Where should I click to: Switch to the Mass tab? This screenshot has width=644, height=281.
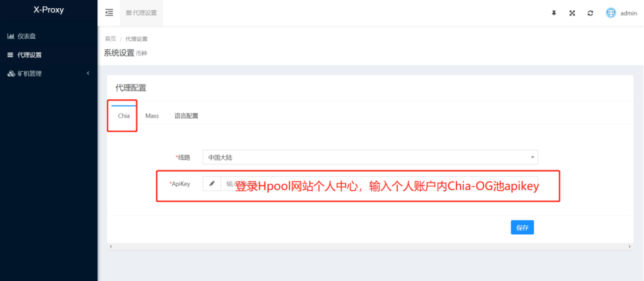click(151, 116)
